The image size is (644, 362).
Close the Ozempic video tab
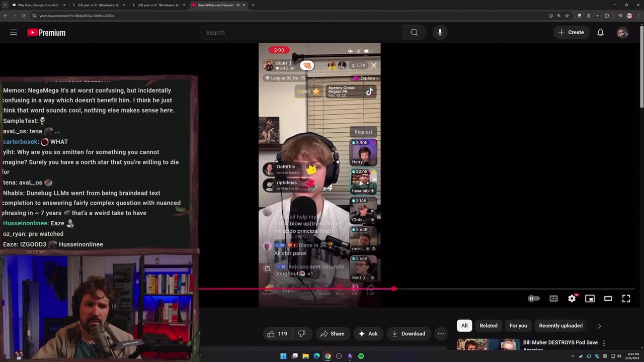tap(64, 5)
